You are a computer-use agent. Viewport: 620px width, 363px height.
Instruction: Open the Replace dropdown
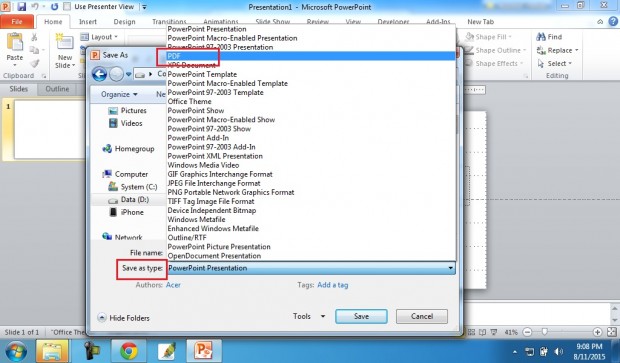(558, 50)
